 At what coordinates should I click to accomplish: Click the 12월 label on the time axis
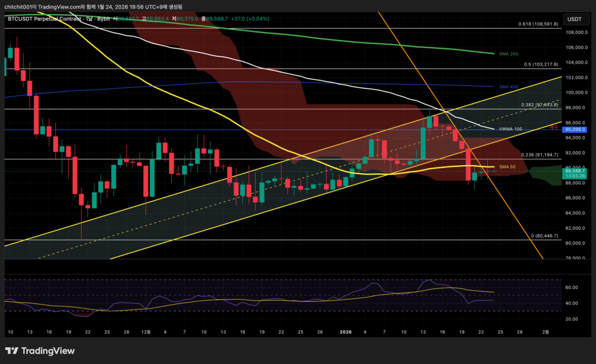tap(146, 332)
